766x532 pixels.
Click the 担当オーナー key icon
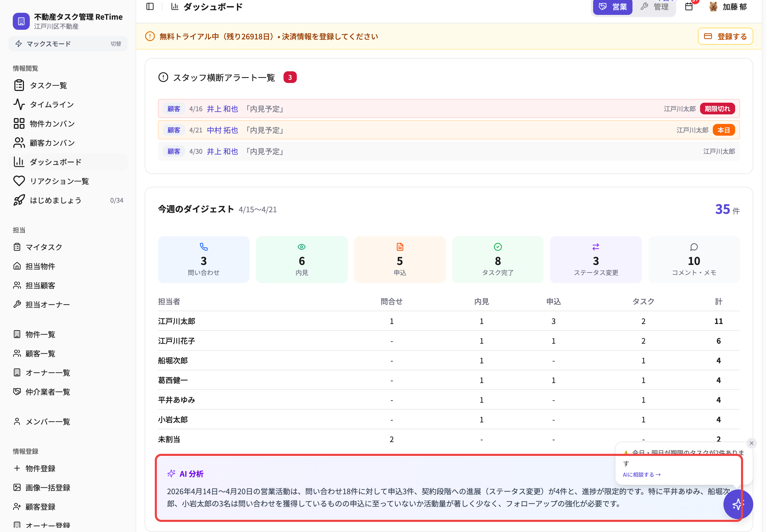point(17,304)
